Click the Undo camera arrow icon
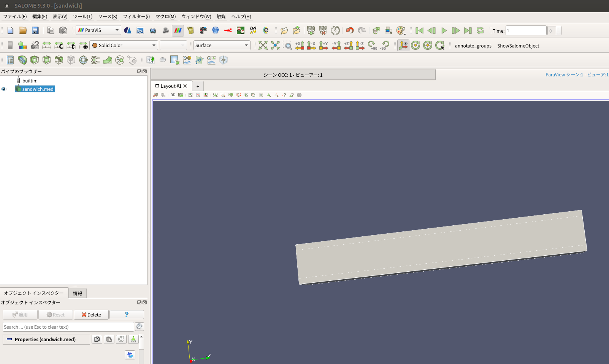This screenshot has width=609, height=364. pyautogui.click(x=350, y=30)
